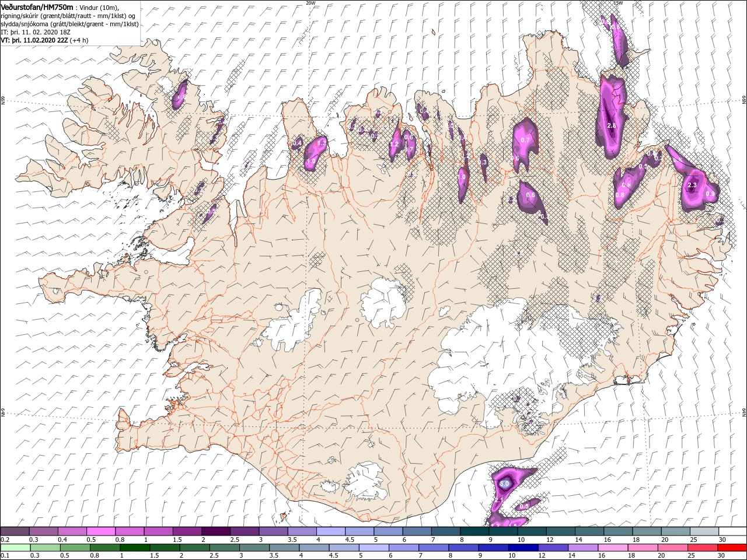The width and height of the screenshot is (747, 560).
Task: Select bottom-row legend swatch starting at 14
Action: coord(582,548)
